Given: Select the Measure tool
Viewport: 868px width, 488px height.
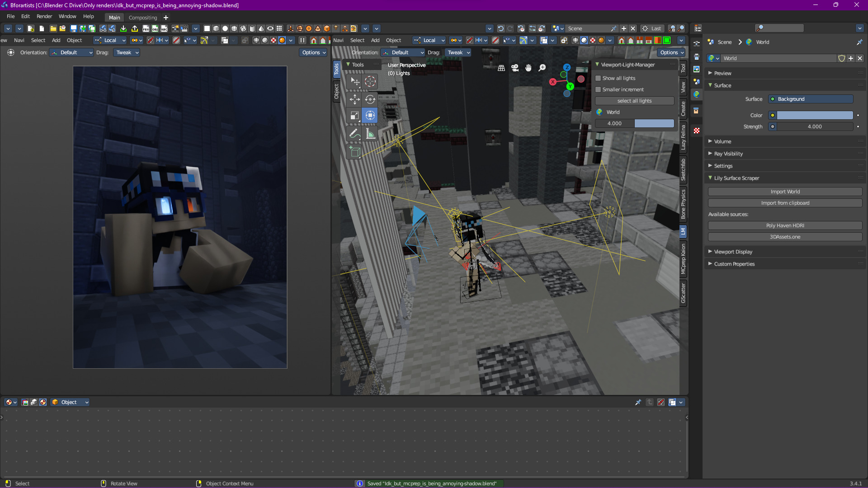Looking at the screenshot, I should (x=370, y=133).
